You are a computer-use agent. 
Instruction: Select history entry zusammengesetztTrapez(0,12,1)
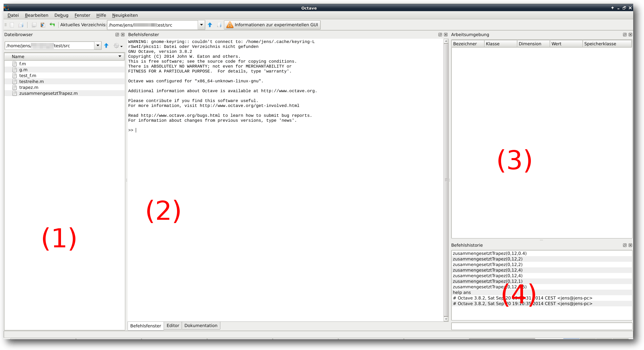(542, 281)
